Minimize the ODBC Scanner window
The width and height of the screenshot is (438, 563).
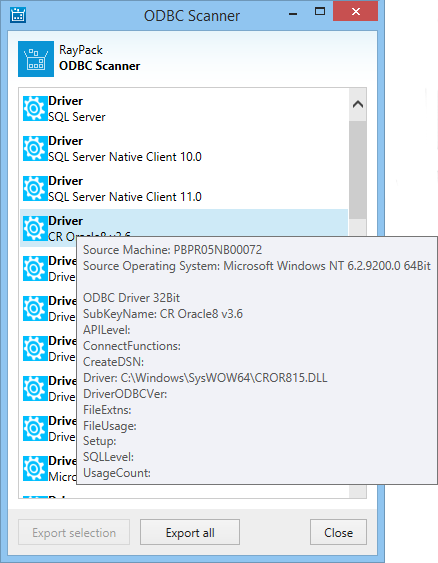pos(293,14)
